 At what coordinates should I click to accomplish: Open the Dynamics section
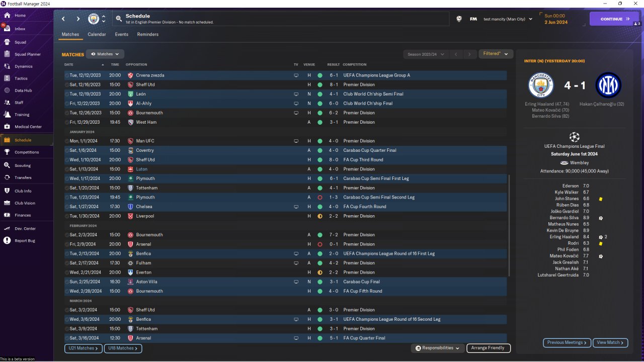23,66
